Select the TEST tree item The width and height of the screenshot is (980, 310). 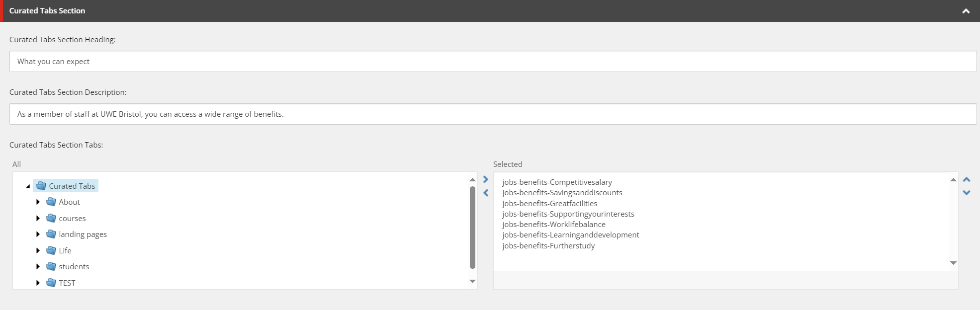click(67, 283)
